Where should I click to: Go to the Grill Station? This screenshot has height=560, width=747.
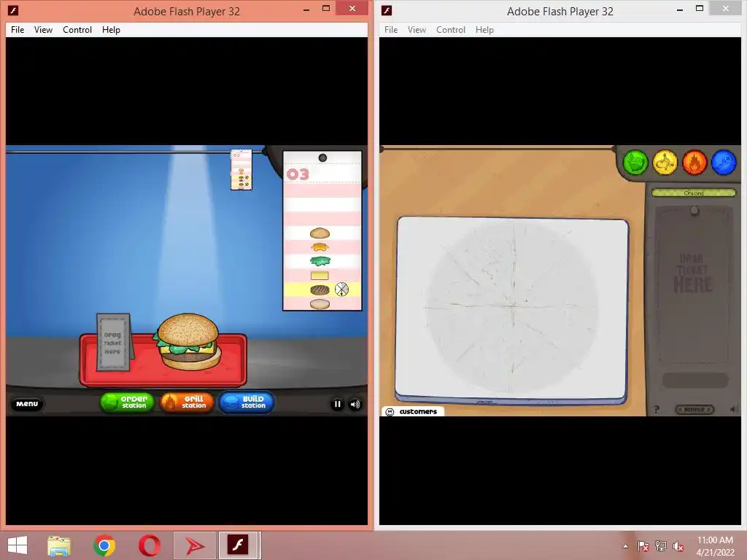[187, 402]
